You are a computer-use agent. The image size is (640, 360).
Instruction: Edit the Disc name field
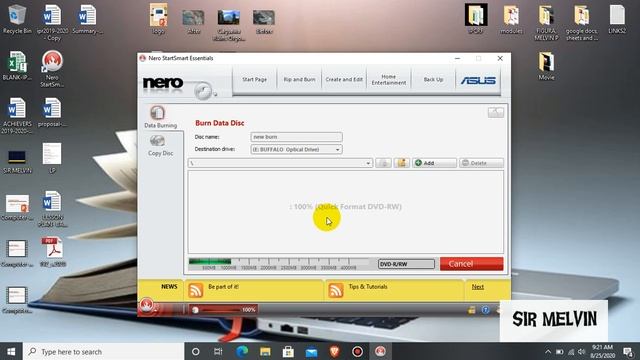pos(296,137)
